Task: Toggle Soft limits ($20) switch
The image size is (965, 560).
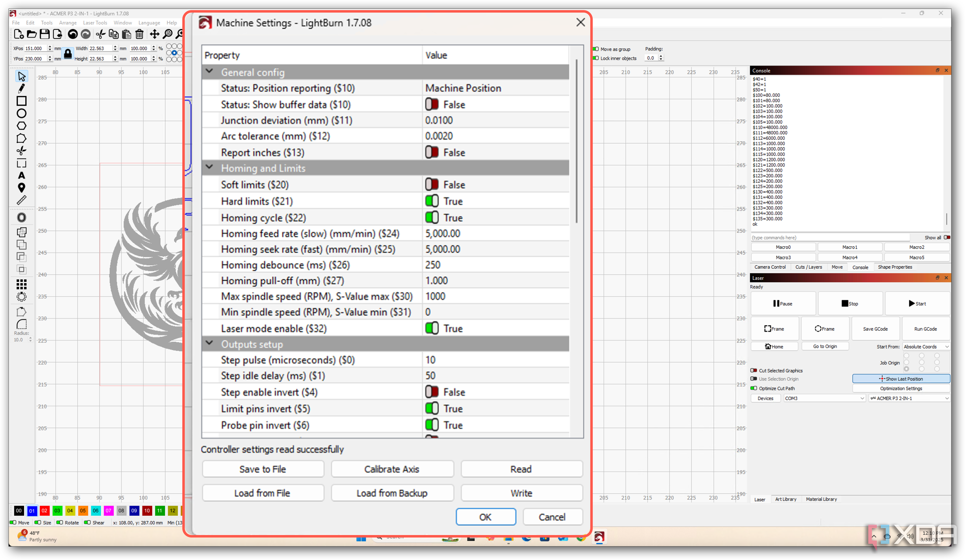Action: [432, 184]
